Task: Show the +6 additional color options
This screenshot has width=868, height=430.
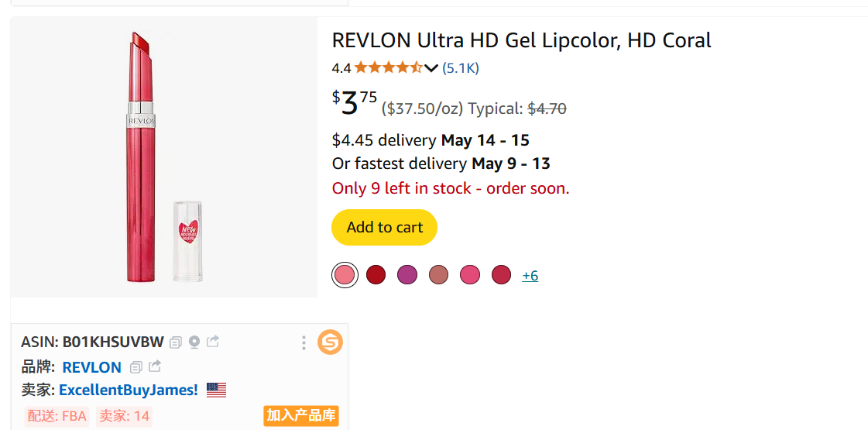Action: click(x=530, y=275)
